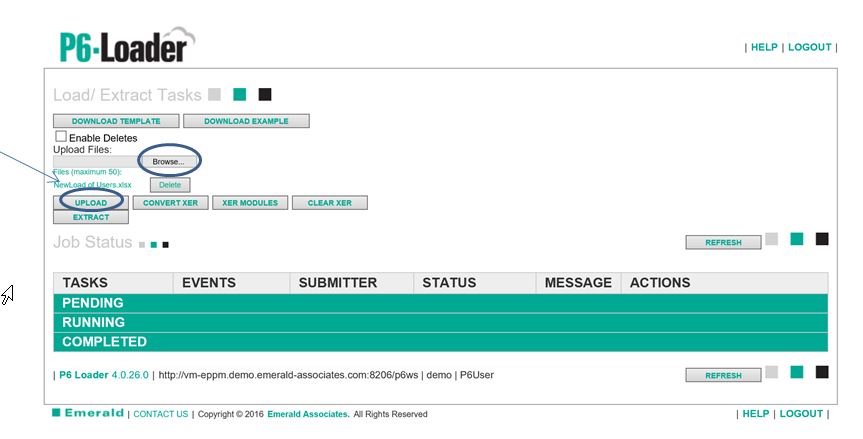This screenshot has width=863, height=439.
Task: Click the bottom Refresh button
Action: coord(722,375)
